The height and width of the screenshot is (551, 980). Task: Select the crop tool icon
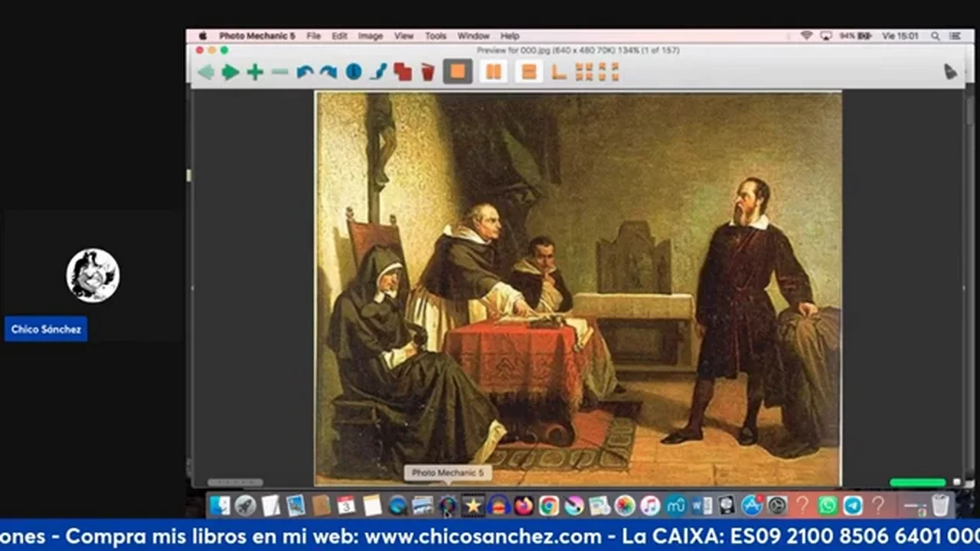pyautogui.click(x=559, y=72)
